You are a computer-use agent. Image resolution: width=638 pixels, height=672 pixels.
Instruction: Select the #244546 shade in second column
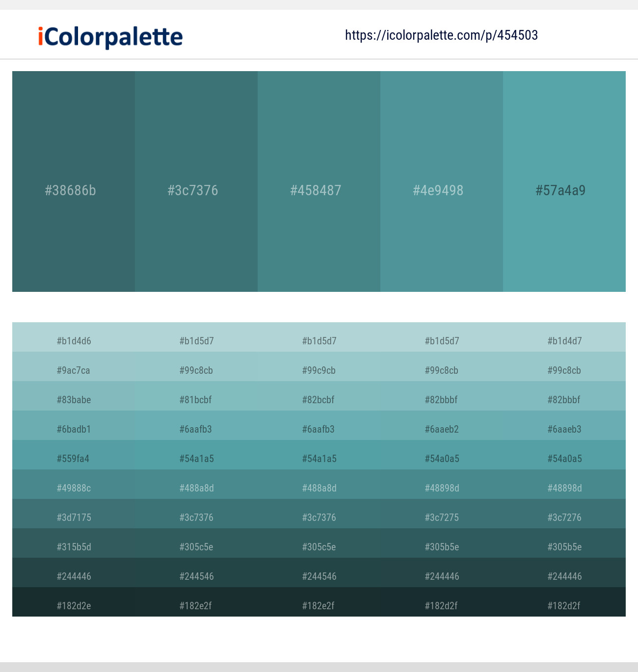pos(196,572)
